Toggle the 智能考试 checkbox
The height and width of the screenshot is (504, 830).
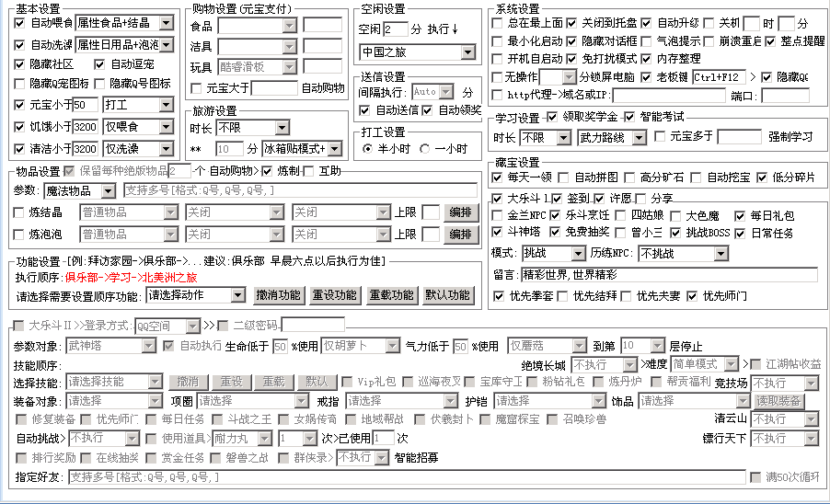pos(628,117)
